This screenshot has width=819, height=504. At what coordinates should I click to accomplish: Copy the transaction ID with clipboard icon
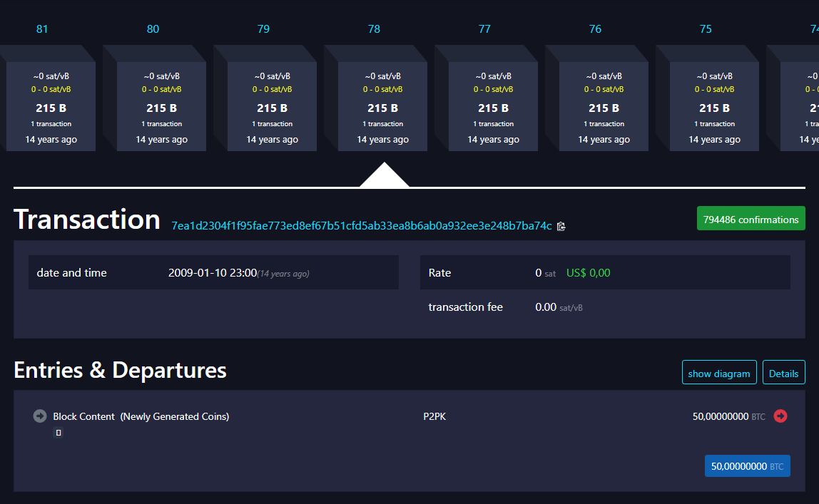561,226
